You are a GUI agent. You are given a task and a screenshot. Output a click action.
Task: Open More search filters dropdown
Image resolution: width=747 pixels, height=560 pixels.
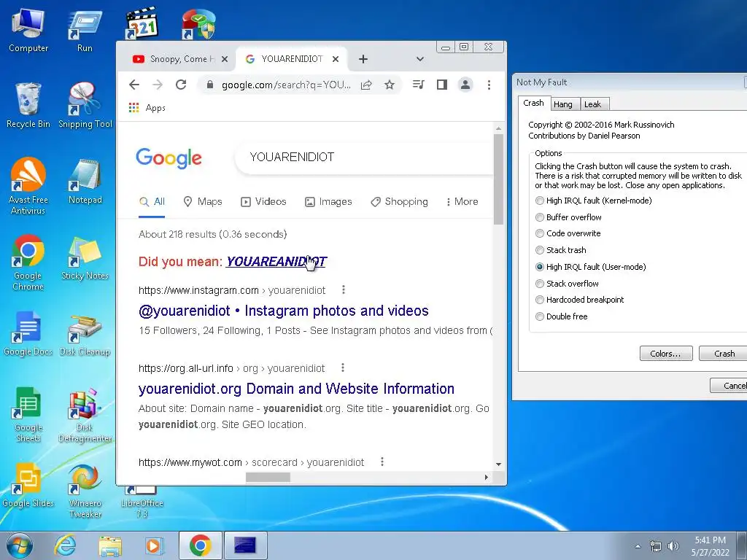462,202
